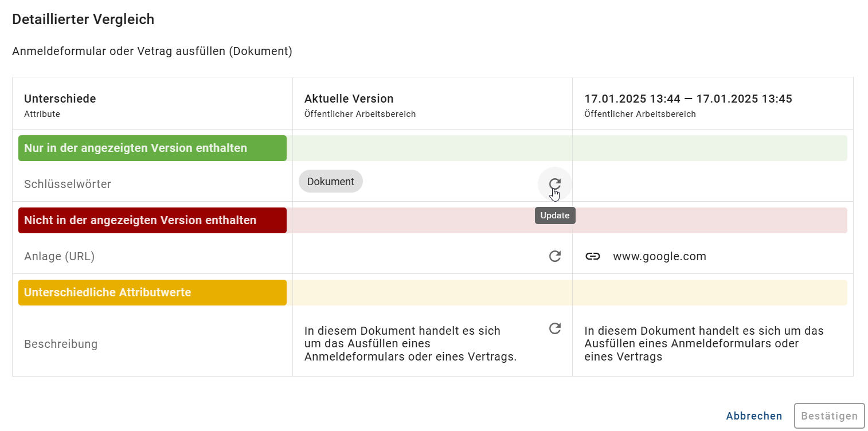
Task: Select the Dokument keyword chip
Action: pyautogui.click(x=330, y=181)
